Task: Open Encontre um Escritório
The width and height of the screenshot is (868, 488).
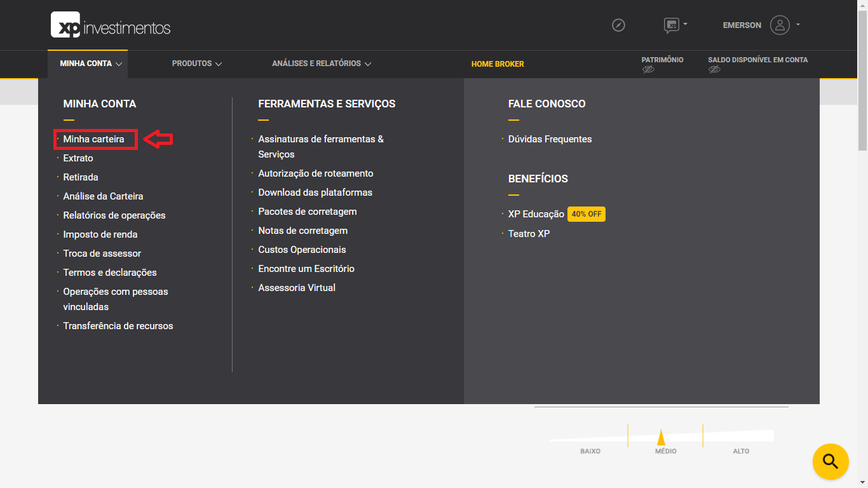Action: 306,269
